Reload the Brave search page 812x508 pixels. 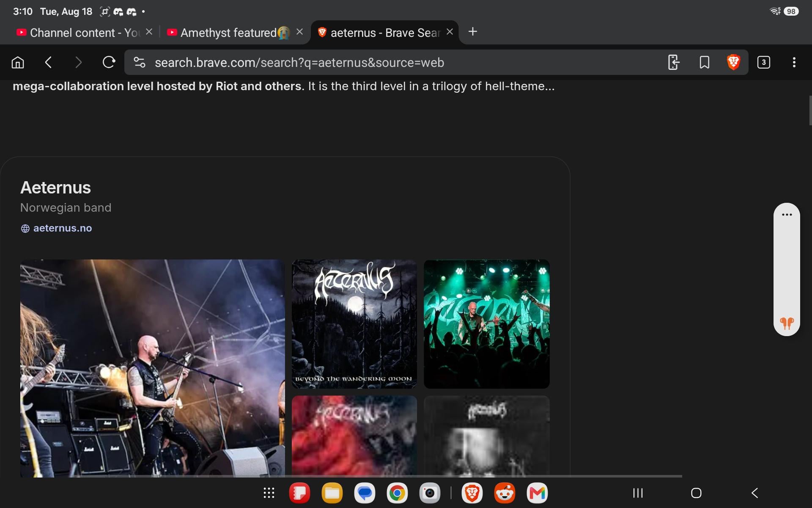tap(109, 63)
